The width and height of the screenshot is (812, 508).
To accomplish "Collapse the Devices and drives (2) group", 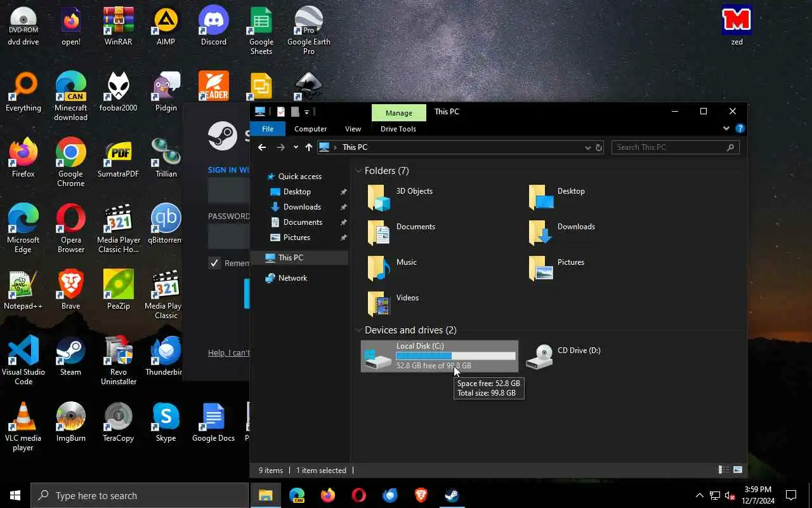I will pyautogui.click(x=358, y=330).
